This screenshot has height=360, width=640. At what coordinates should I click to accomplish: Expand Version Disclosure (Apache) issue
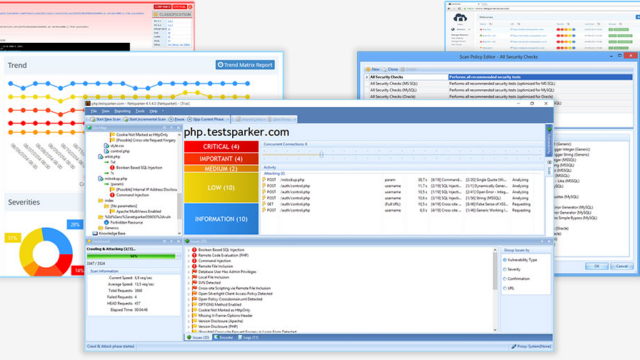(x=189, y=321)
